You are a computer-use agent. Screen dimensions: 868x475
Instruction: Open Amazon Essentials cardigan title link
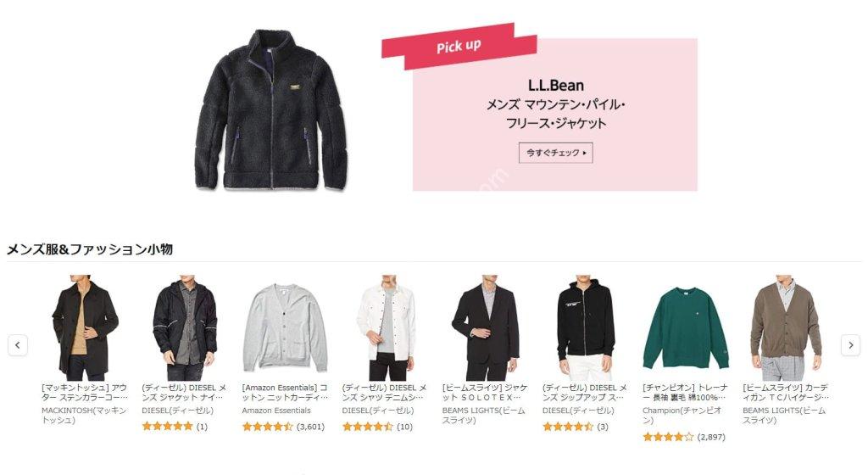285,393
